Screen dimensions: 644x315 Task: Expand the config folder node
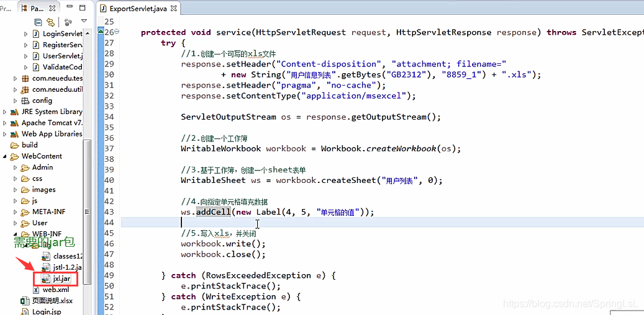click(15, 100)
